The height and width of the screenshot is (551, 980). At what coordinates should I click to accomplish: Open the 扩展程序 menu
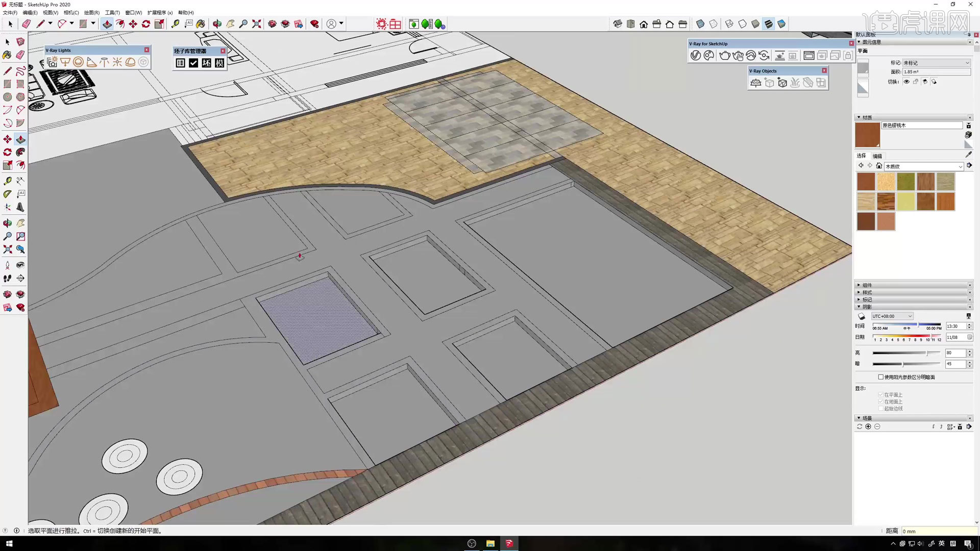(160, 13)
